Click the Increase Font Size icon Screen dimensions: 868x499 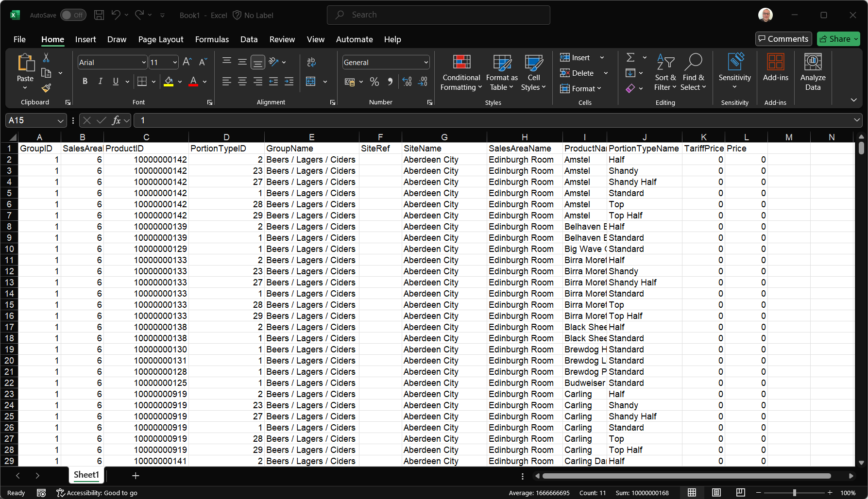click(x=187, y=62)
